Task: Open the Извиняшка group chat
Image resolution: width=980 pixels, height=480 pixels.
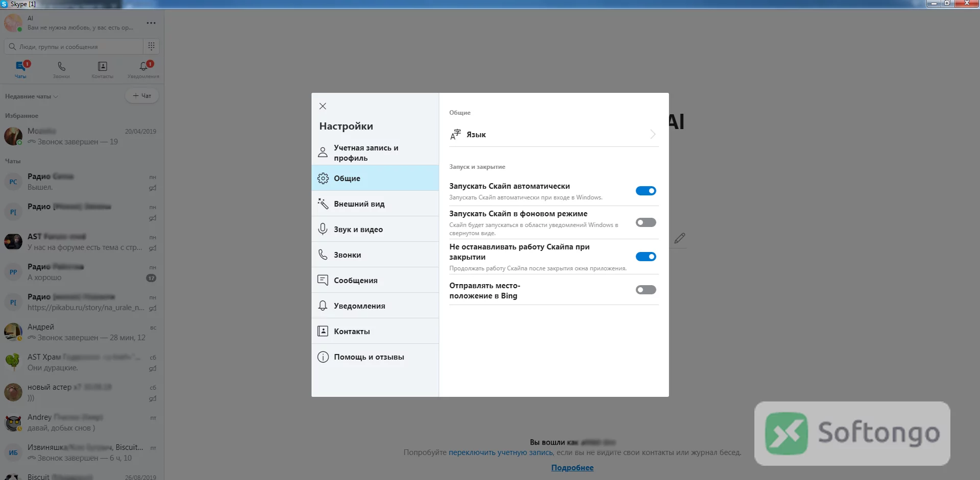Action: click(x=82, y=452)
